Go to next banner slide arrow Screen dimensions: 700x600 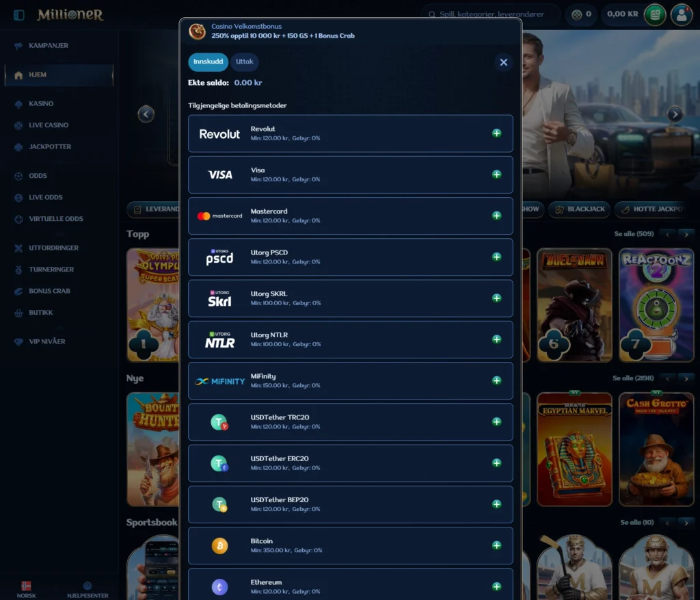pyautogui.click(x=675, y=114)
